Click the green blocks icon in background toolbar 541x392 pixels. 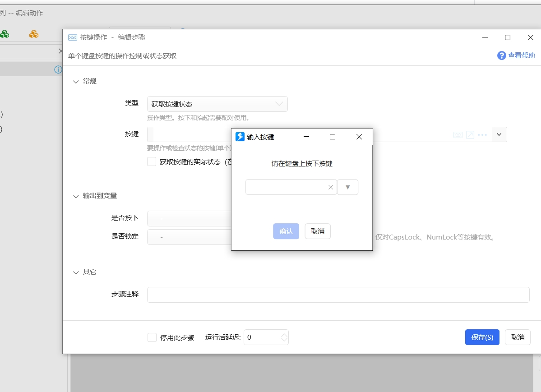(5, 34)
